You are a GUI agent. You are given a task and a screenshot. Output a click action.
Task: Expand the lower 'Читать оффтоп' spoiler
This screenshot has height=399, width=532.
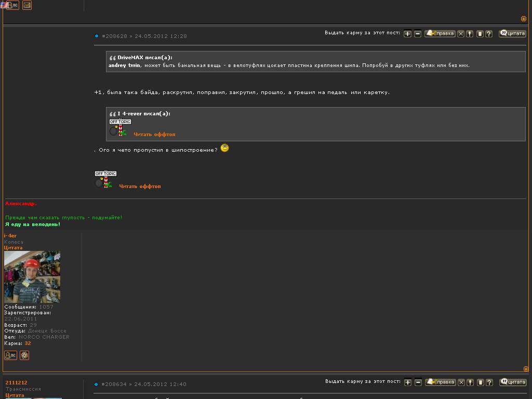[140, 187]
